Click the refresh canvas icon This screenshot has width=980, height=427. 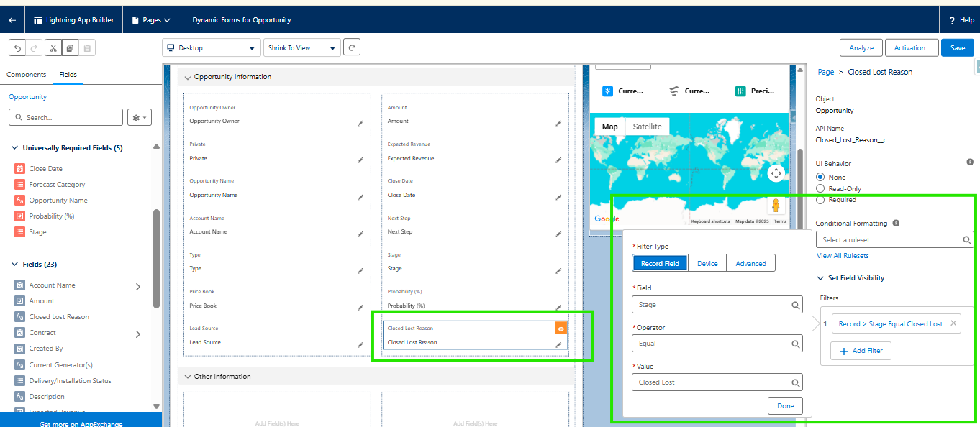pyautogui.click(x=351, y=47)
